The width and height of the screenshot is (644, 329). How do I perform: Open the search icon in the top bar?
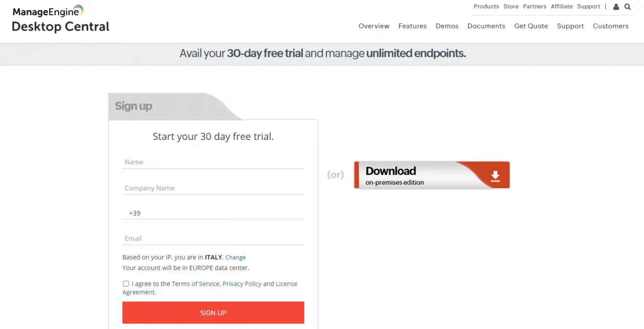pyautogui.click(x=627, y=6)
